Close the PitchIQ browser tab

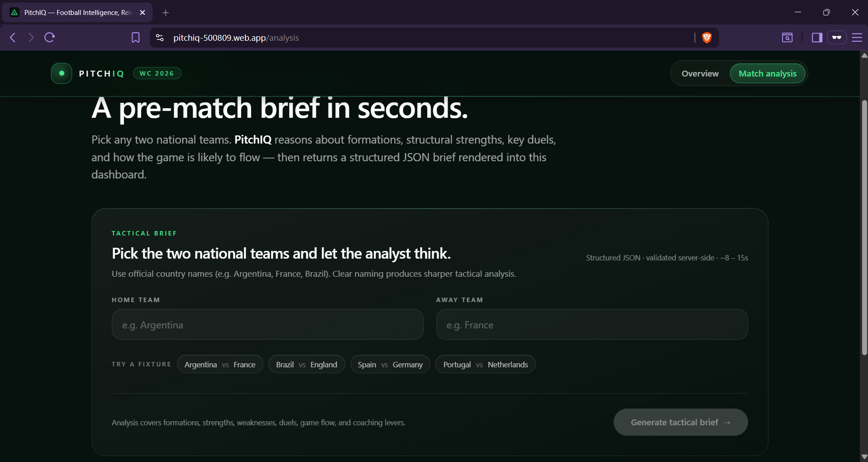[x=143, y=13]
